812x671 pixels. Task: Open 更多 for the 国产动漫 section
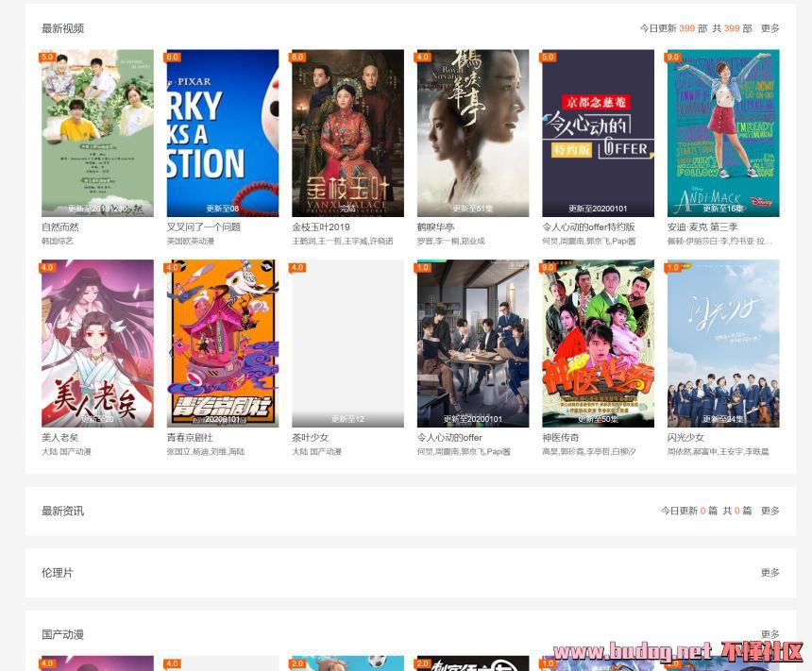click(770, 634)
